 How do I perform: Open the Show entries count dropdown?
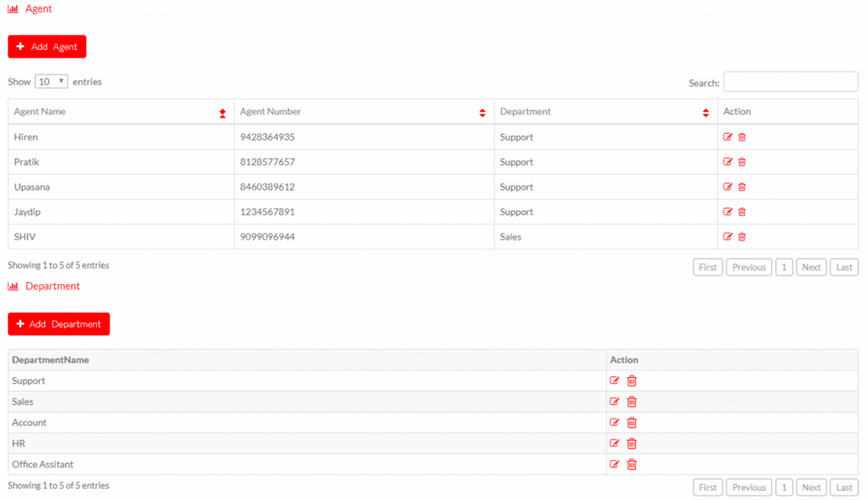point(51,81)
